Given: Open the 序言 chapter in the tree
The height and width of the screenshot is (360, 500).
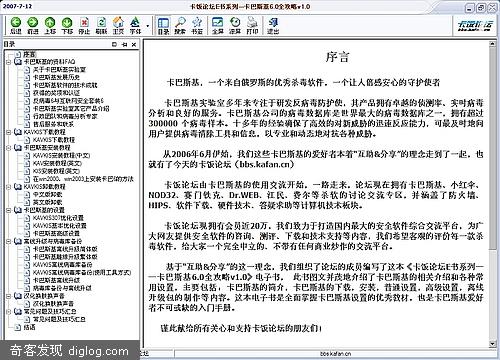Looking at the screenshot, I should tap(30, 54).
